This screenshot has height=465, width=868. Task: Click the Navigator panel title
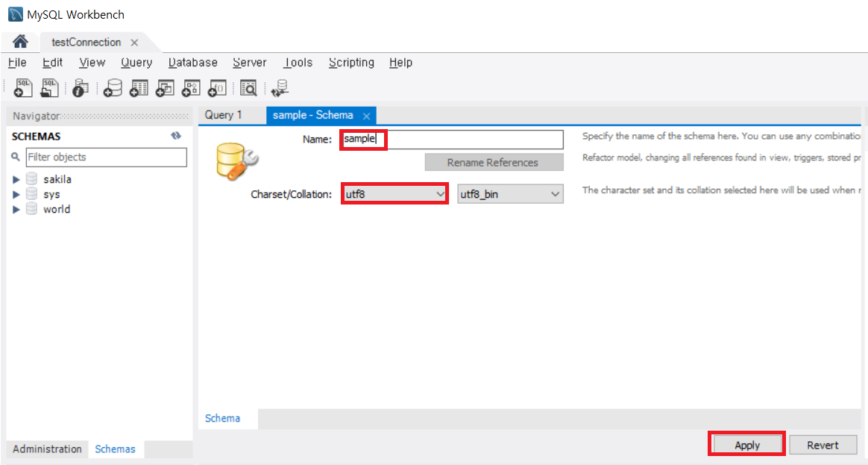(36, 116)
